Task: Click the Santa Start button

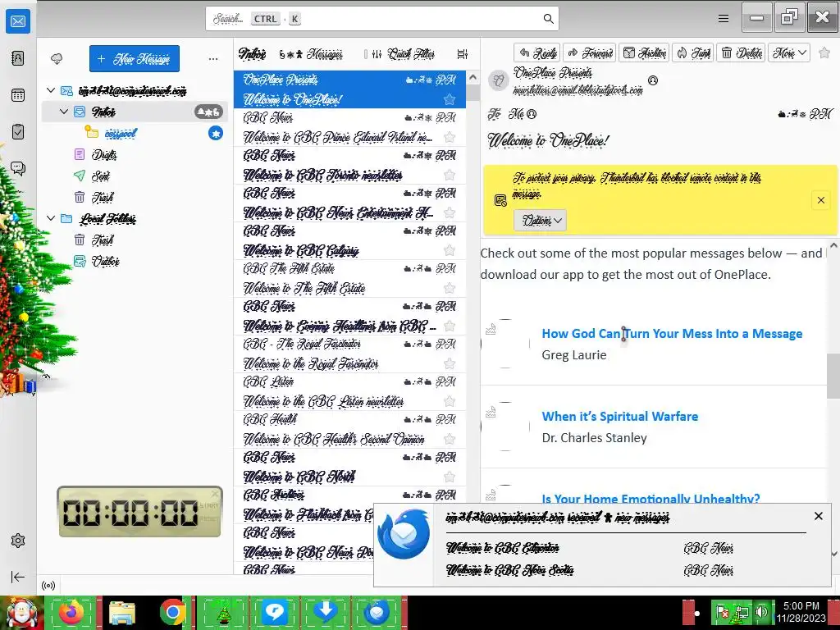Action: coord(21,612)
